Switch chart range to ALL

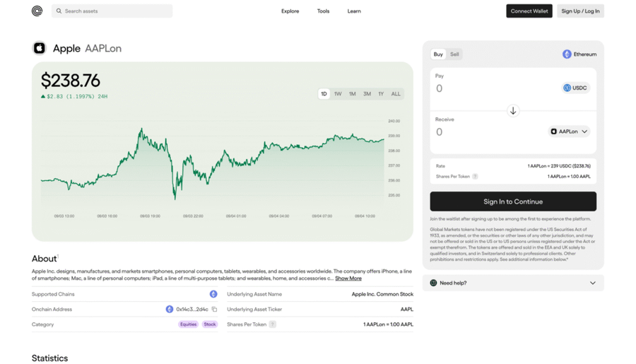396,94
